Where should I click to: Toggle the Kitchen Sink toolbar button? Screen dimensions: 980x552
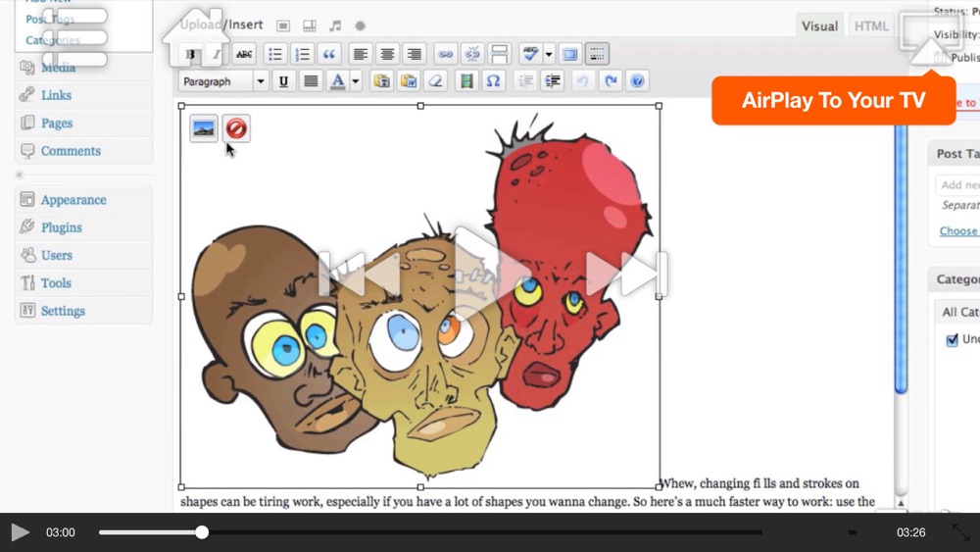(597, 54)
